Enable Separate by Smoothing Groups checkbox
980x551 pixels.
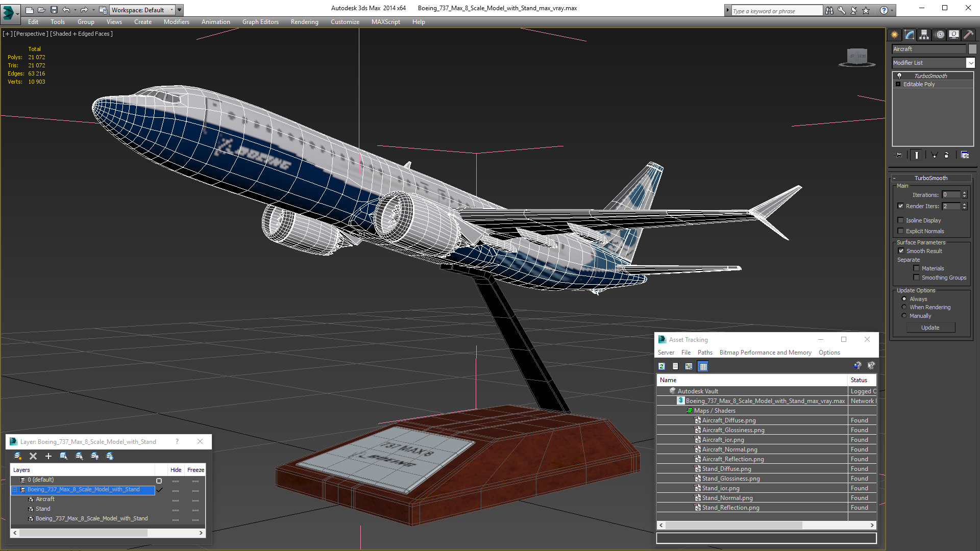tap(917, 278)
